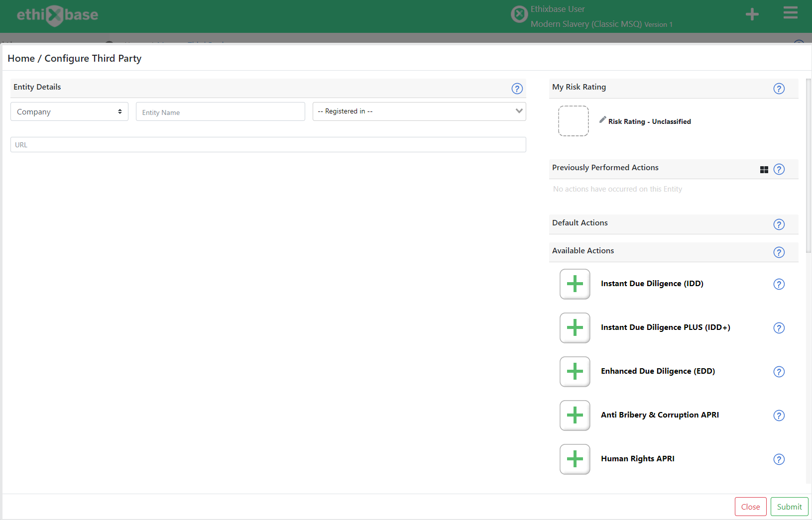Open help for Default Actions

(x=779, y=224)
